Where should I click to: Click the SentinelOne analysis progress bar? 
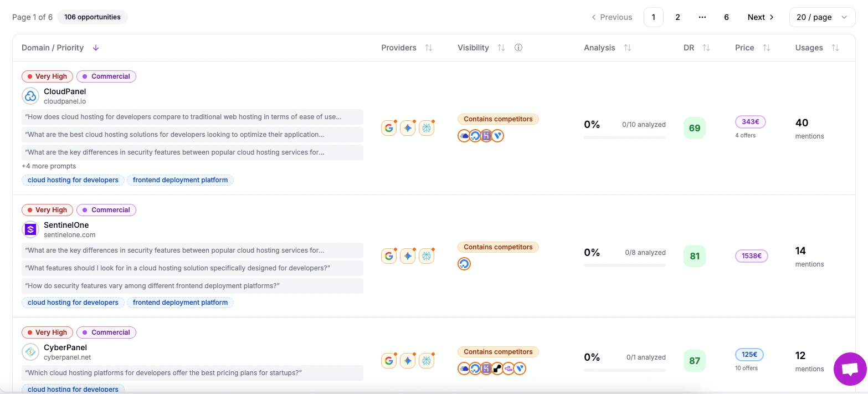pos(625,265)
